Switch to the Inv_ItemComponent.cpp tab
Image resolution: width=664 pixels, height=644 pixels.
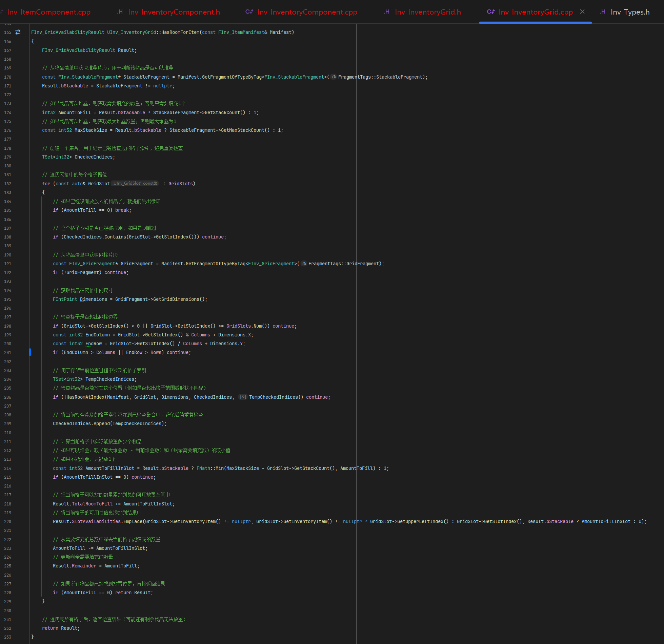pos(48,12)
